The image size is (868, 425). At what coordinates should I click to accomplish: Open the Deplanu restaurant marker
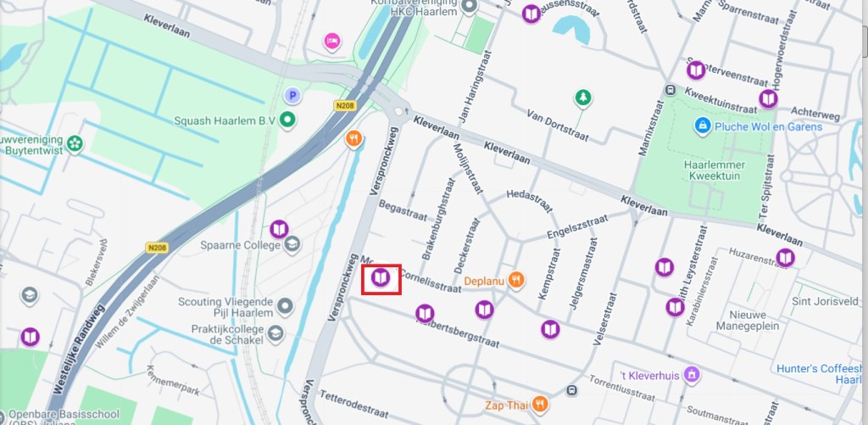[x=516, y=281]
